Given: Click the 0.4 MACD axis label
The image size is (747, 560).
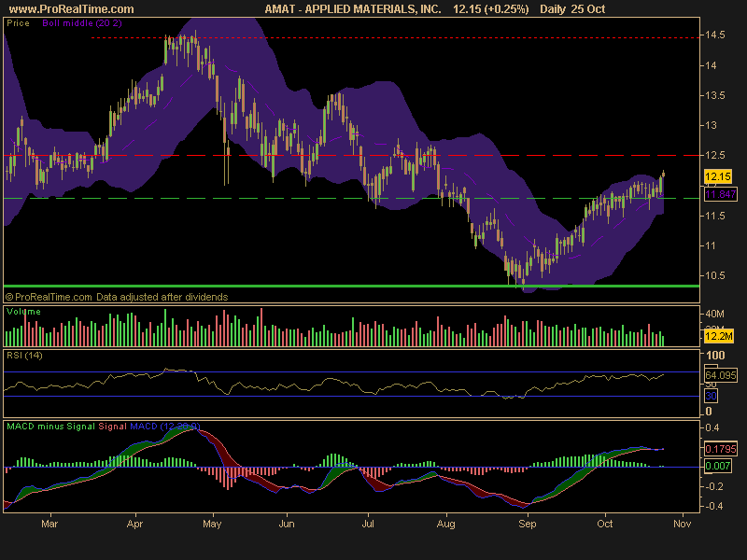Looking at the screenshot, I should [x=712, y=427].
